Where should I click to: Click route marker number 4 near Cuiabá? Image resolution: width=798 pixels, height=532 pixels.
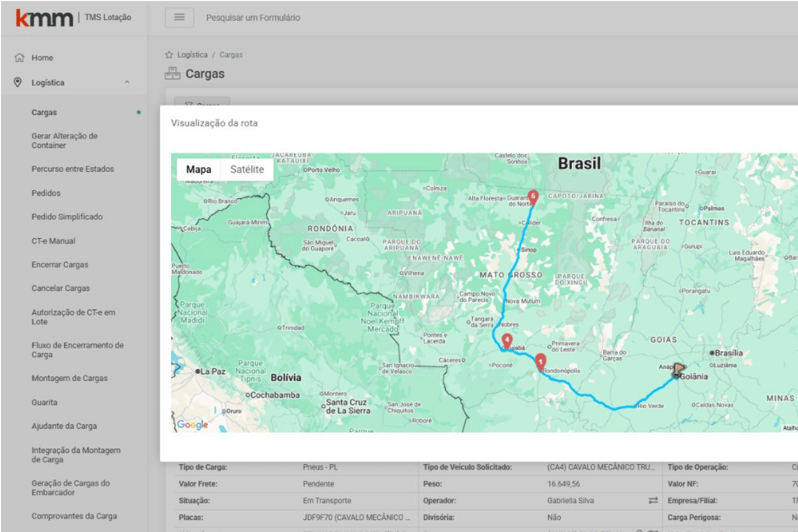[507, 340]
